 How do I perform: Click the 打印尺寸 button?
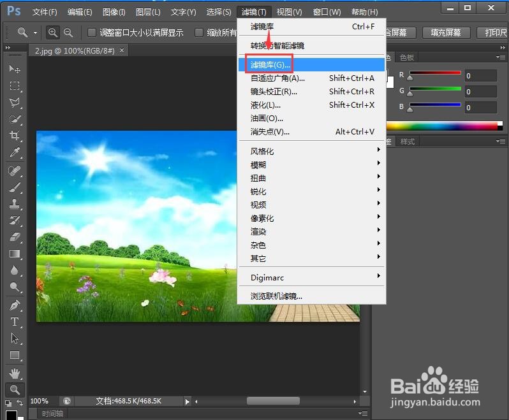(x=493, y=33)
